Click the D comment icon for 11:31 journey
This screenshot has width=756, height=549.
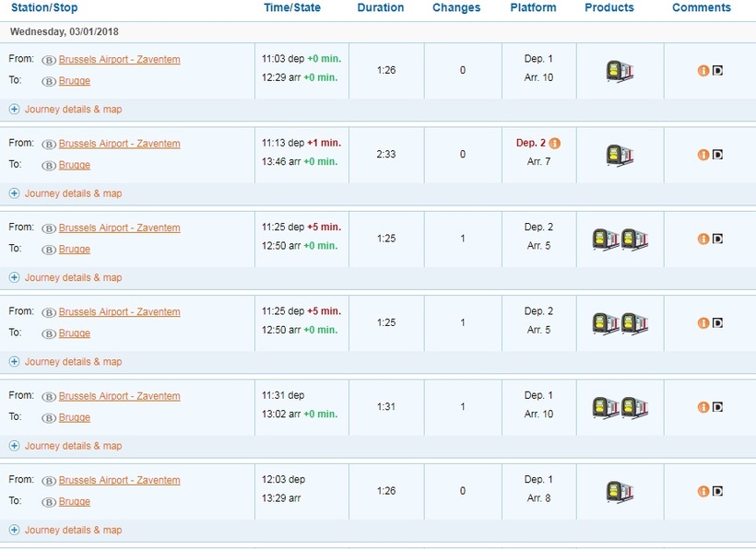click(717, 407)
